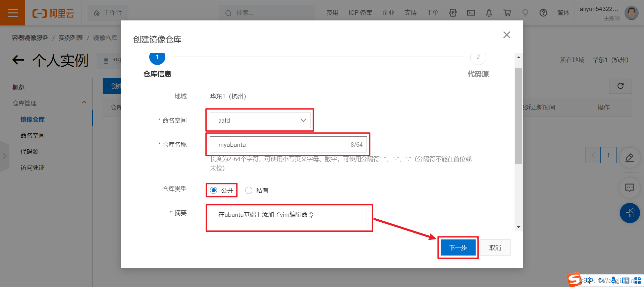The height and width of the screenshot is (287, 644).
Task: Go to 容器镜像服务 breadcrumb
Action: tap(30, 38)
